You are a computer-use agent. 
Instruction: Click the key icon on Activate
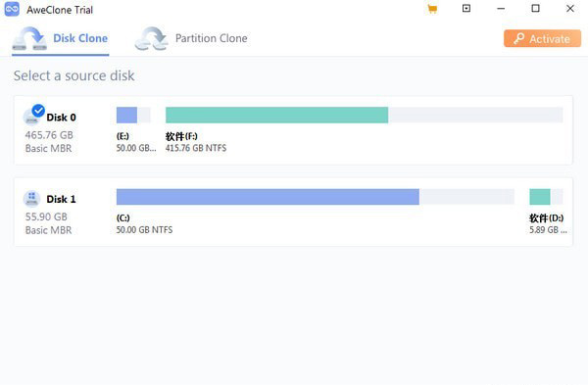pyautogui.click(x=519, y=38)
